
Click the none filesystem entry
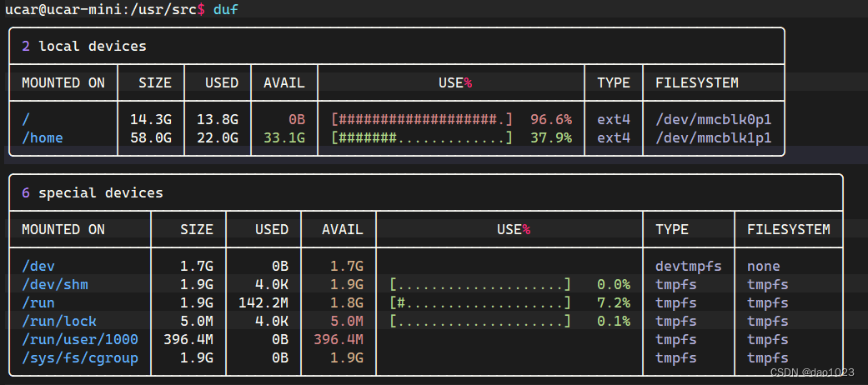tap(764, 266)
